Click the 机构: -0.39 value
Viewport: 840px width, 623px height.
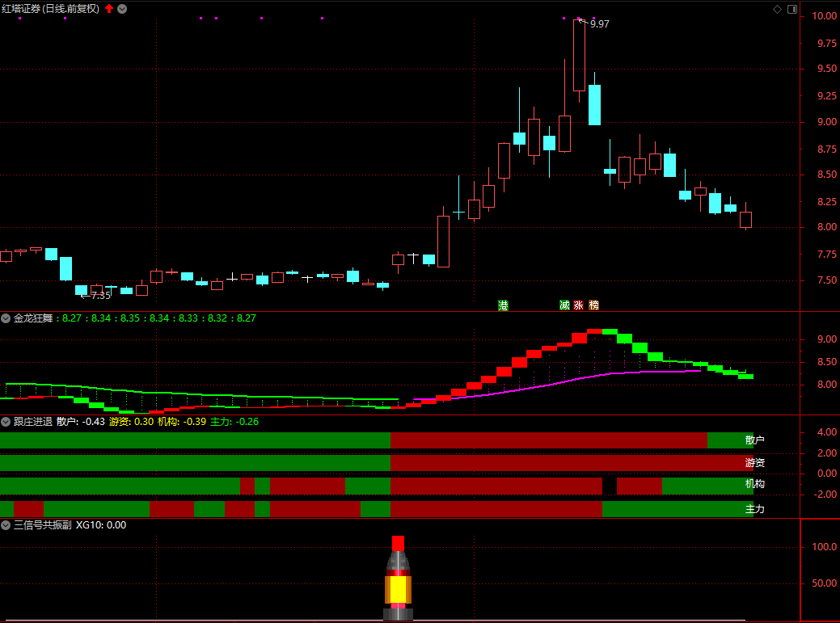(182, 422)
